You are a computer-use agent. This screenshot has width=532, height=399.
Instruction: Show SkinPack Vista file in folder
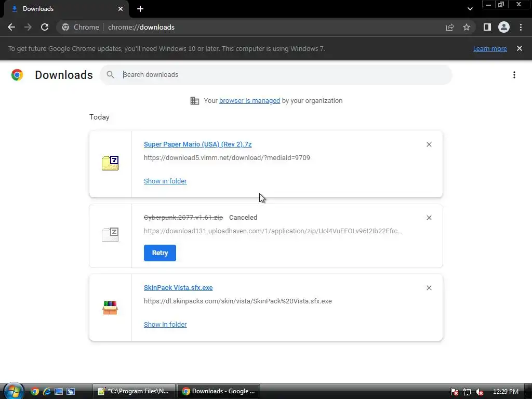click(165, 325)
